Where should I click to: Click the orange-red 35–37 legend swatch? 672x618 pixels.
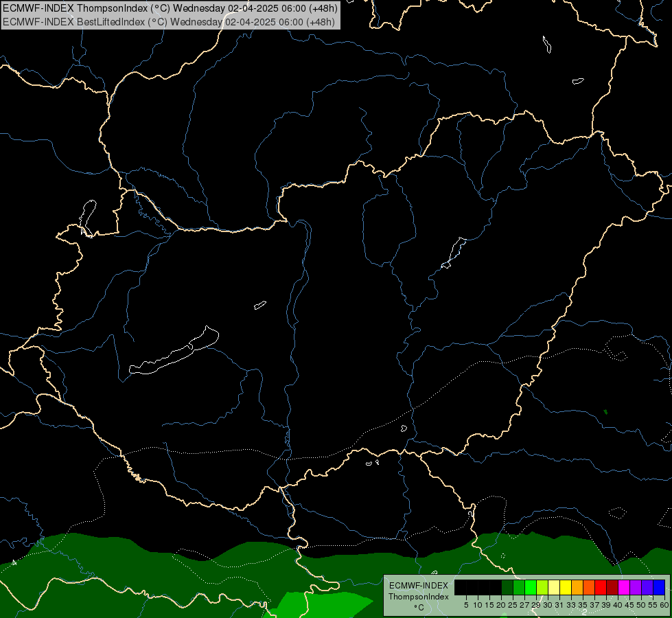[x=589, y=588]
